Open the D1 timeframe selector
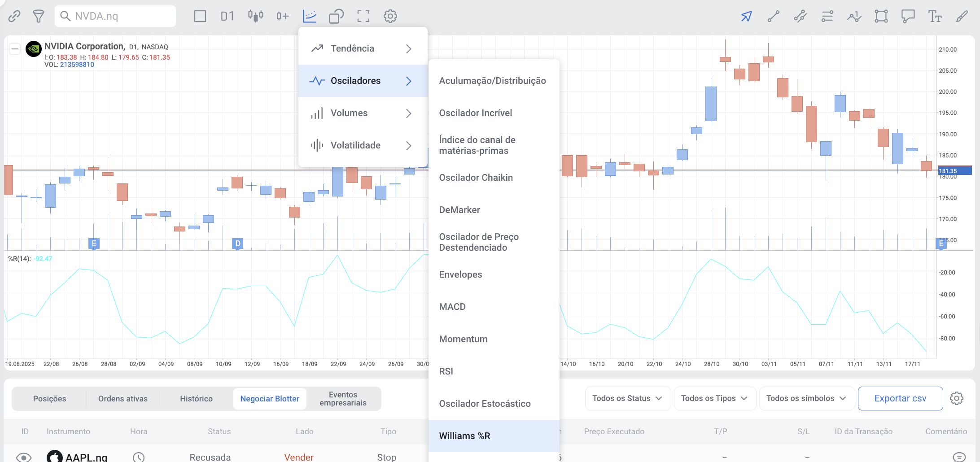980x462 pixels. [x=227, y=16]
